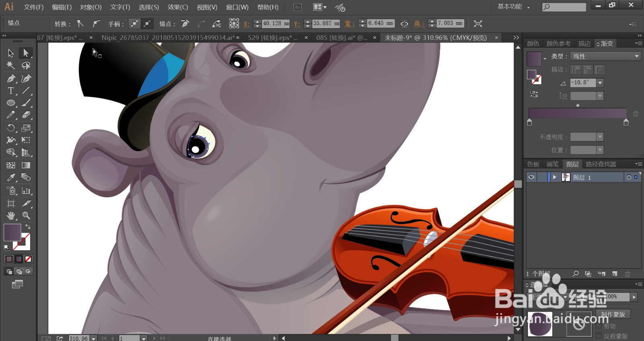Click the transparency panel object thumbnail
Image resolution: width=644 pixels, height=341 pixels.
540,324
